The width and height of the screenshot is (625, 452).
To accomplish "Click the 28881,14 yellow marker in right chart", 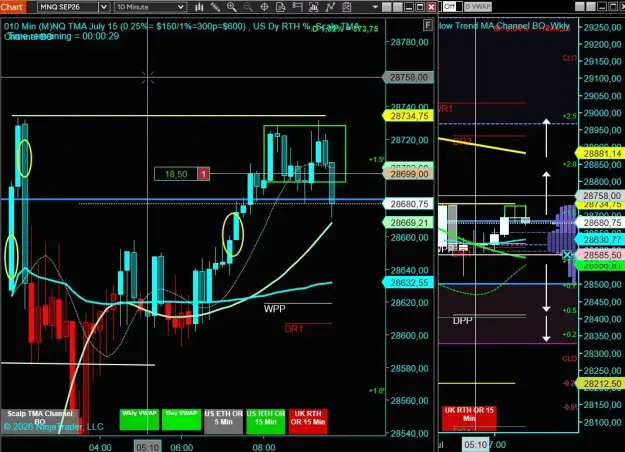I will pos(601,153).
